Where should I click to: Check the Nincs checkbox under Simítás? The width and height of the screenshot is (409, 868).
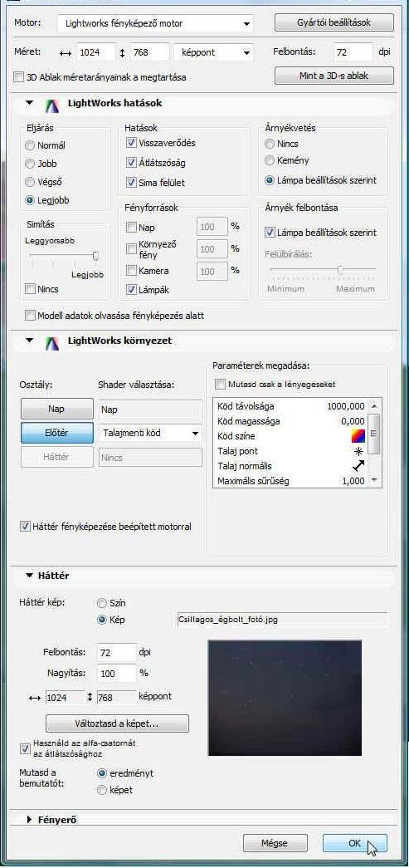(31, 289)
